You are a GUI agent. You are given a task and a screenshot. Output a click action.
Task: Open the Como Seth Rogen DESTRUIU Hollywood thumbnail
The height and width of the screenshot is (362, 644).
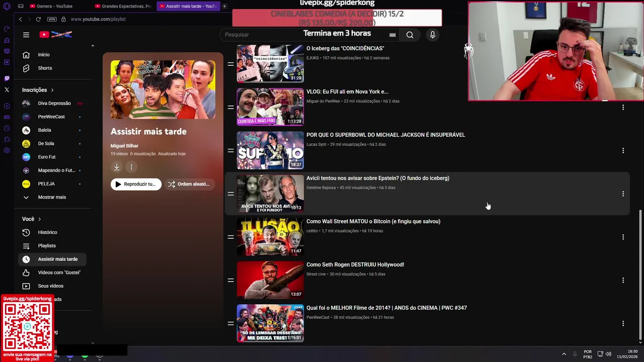tap(270, 280)
